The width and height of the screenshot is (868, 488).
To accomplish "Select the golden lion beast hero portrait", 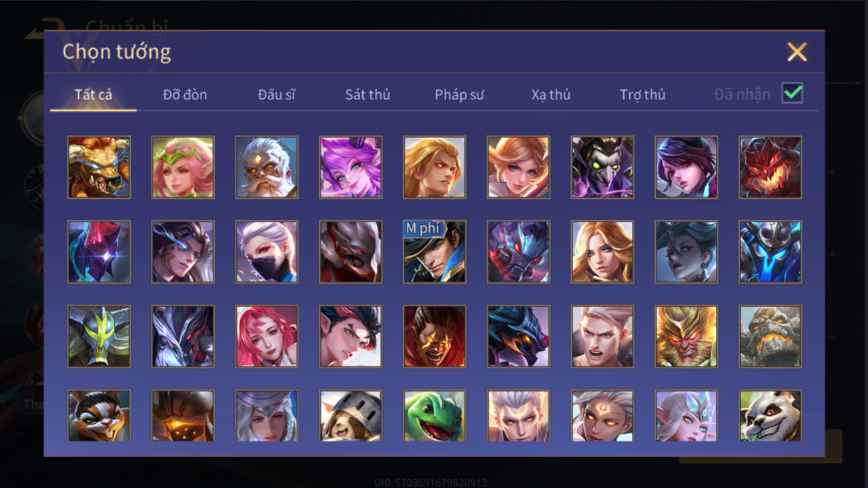I will (x=99, y=167).
